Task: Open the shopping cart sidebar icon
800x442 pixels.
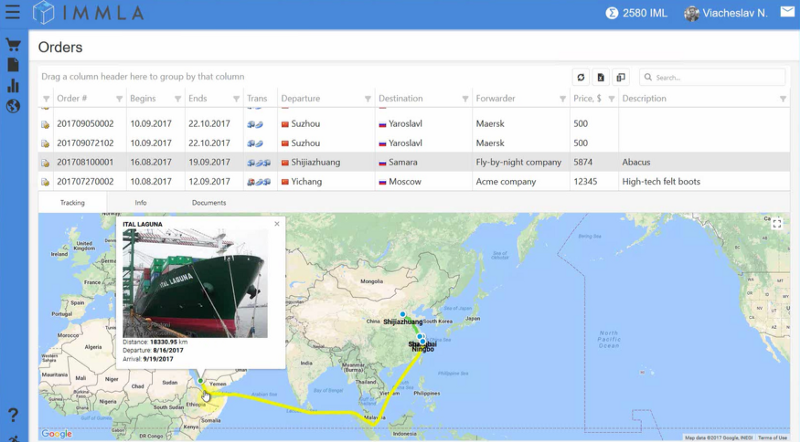Action: pyautogui.click(x=13, y=45)
